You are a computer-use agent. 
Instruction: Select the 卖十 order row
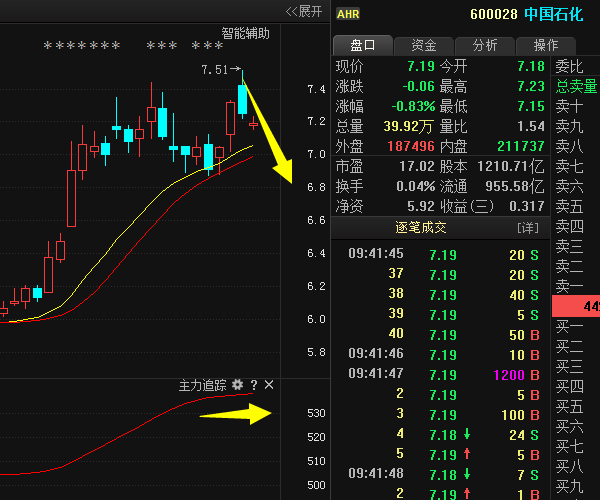[x=576, y=106]
